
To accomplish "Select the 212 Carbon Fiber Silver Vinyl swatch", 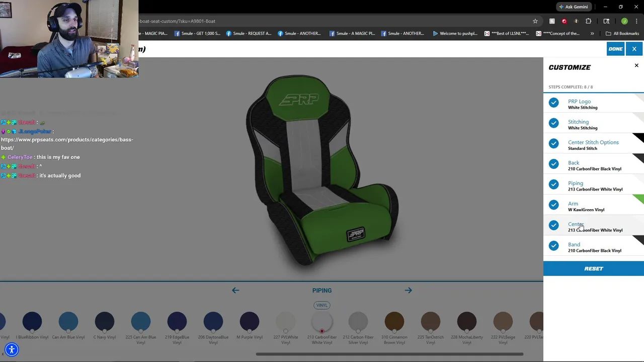I will (x=358, y=322).
